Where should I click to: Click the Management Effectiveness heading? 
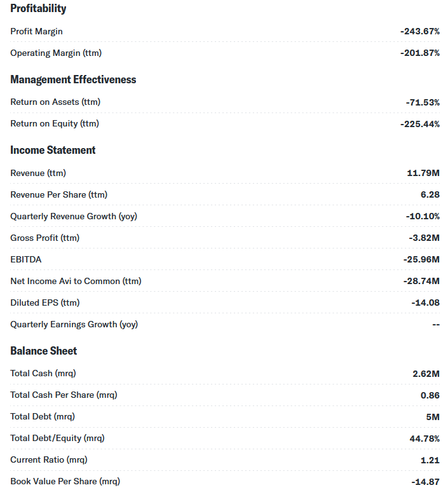[73, 79]
